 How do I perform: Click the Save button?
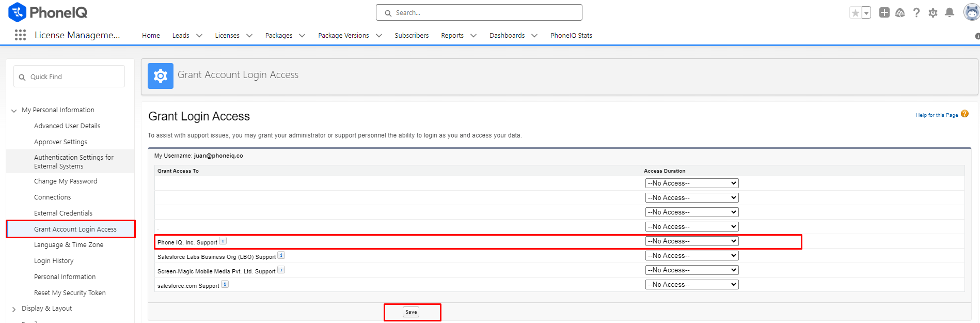click(x=411, y=312)
